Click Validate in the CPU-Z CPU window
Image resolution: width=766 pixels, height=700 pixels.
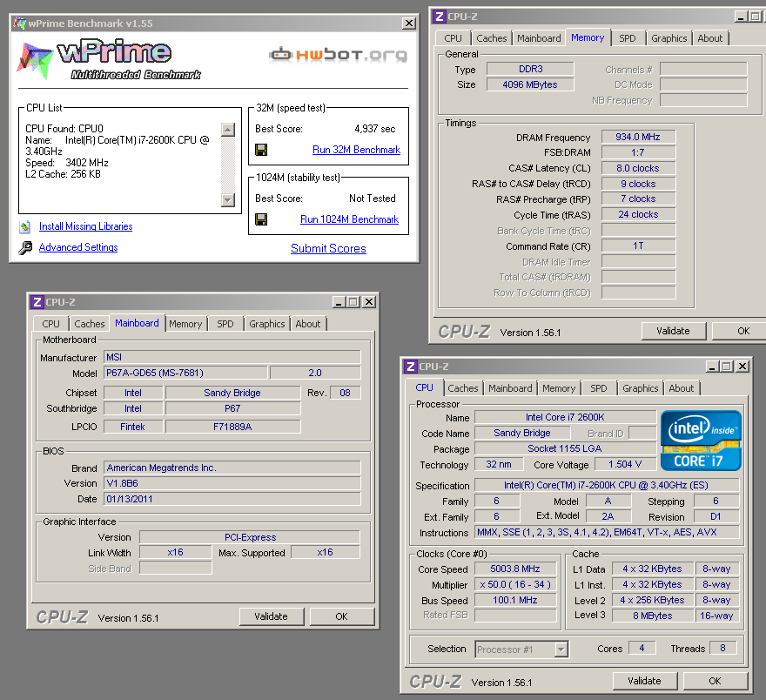tap(644, 680)
